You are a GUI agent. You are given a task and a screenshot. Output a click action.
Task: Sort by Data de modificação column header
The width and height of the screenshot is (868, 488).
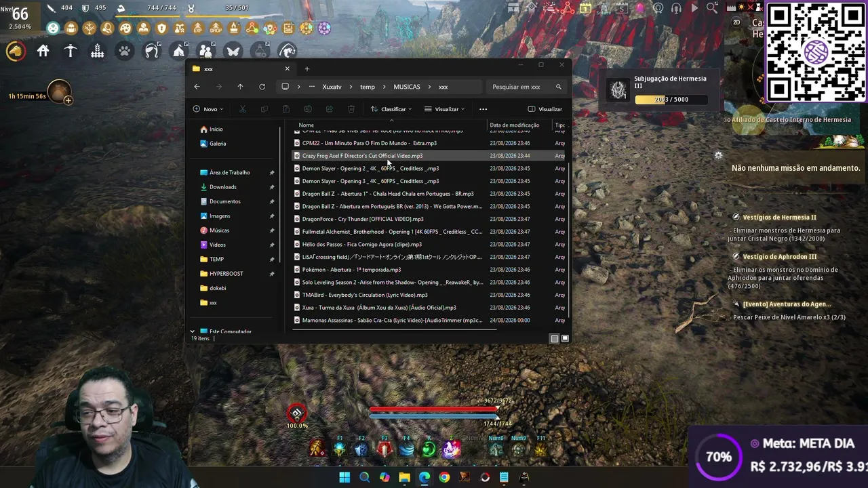pos(515,125)
